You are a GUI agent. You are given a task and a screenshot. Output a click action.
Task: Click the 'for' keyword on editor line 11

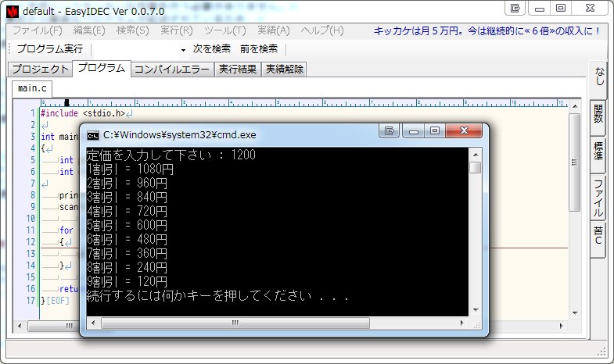point(66,230)
